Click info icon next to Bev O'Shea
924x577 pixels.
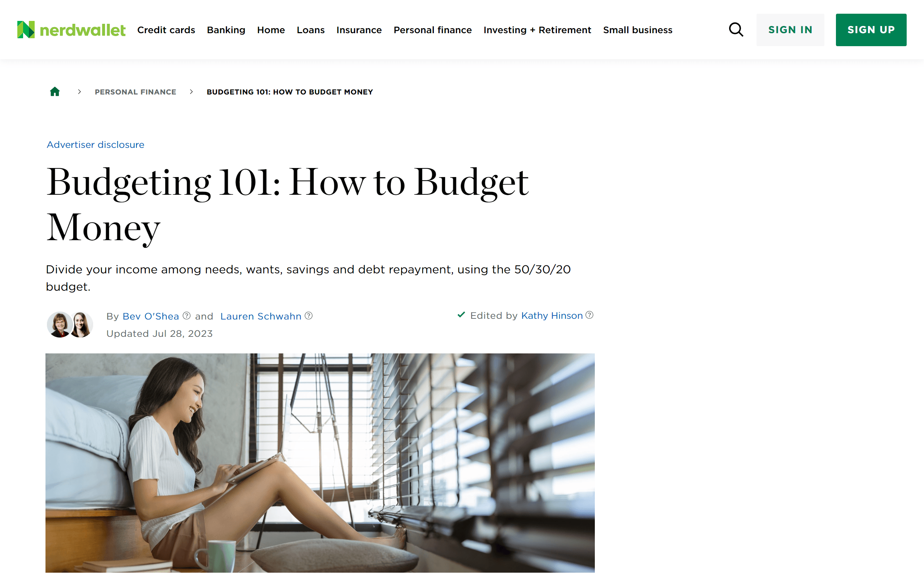(x=187, y=316)
